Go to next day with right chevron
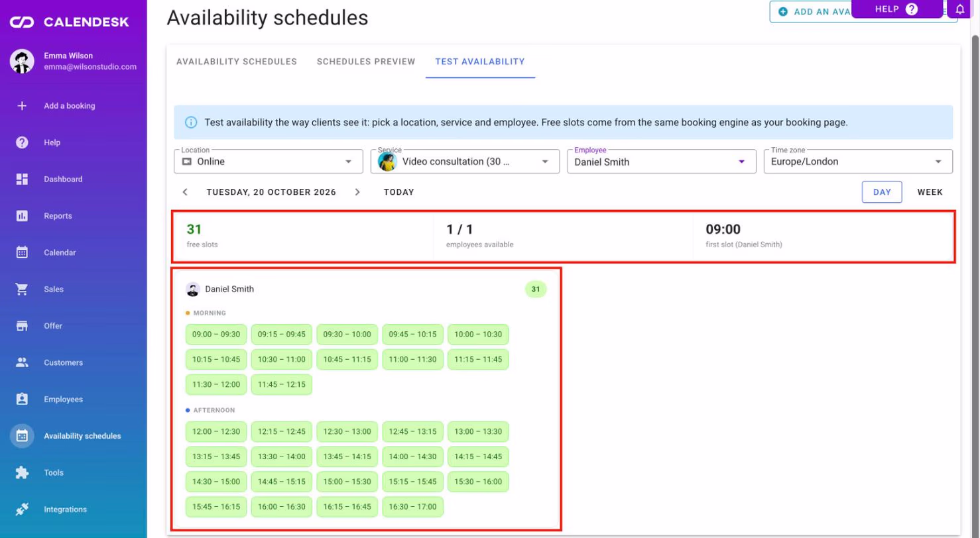 357,192
